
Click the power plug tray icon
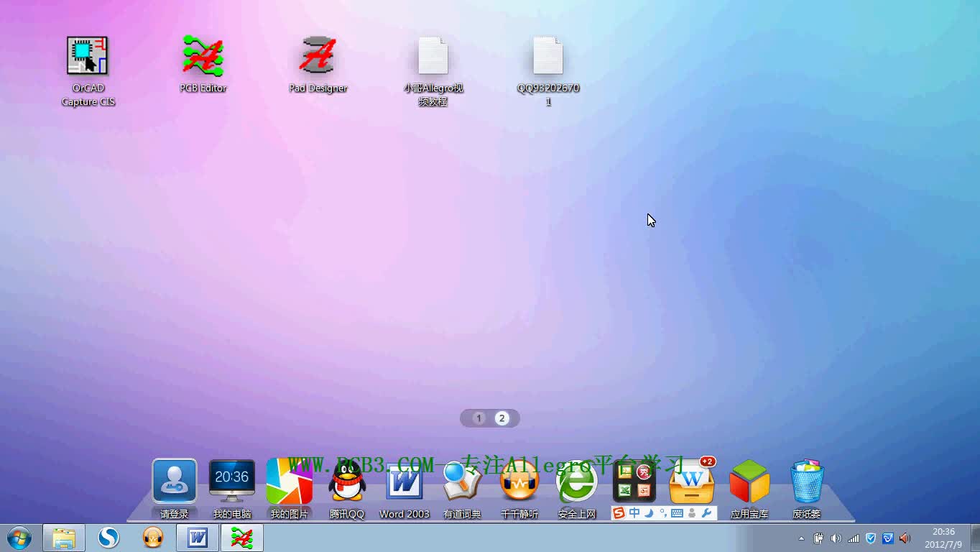pyautogui.click(x=818, y=538)
